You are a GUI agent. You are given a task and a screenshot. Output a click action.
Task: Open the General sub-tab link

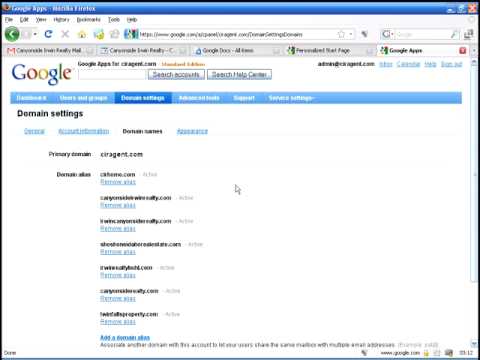(x=34, y=131)
